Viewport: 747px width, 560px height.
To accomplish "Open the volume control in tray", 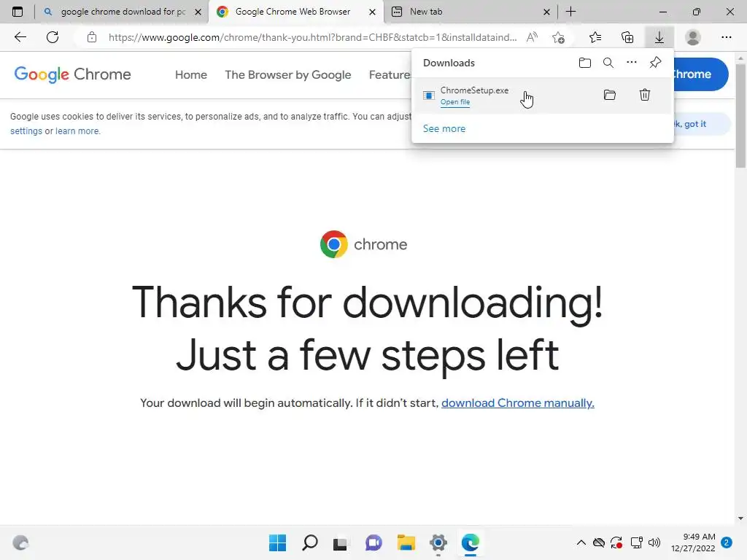I will (x=654, y=542).
